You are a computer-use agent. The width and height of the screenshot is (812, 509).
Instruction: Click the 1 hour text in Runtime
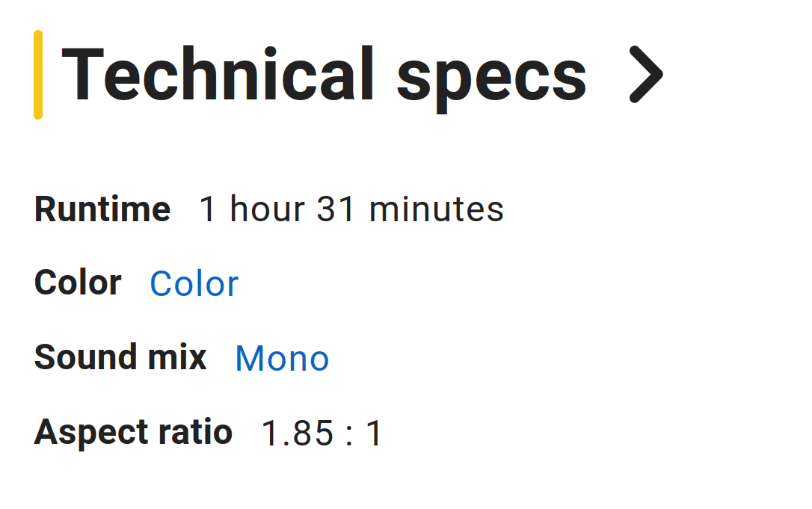point(252,209)
